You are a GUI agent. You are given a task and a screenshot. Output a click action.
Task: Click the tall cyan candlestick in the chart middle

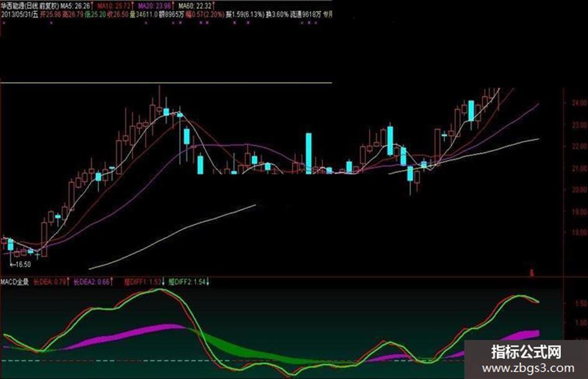pyautogui.click(x=309, y=153)
